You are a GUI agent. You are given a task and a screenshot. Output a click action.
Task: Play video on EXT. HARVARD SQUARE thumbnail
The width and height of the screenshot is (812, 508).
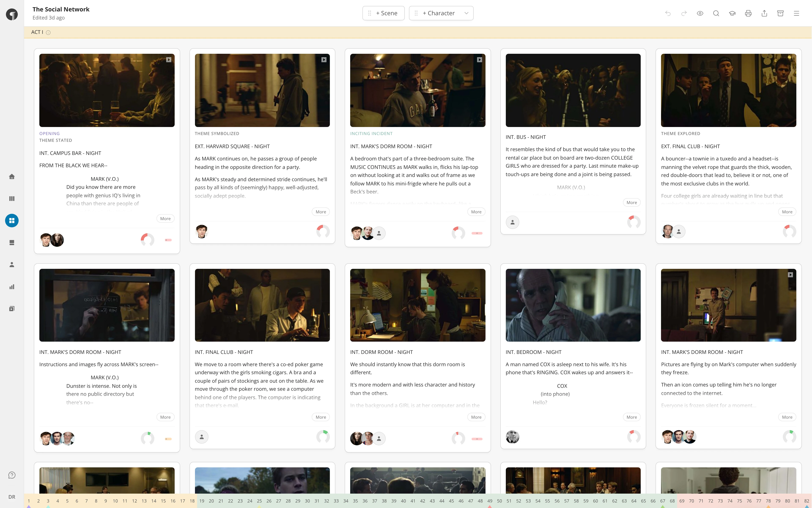pyautogui.click(x=324, y=59)
